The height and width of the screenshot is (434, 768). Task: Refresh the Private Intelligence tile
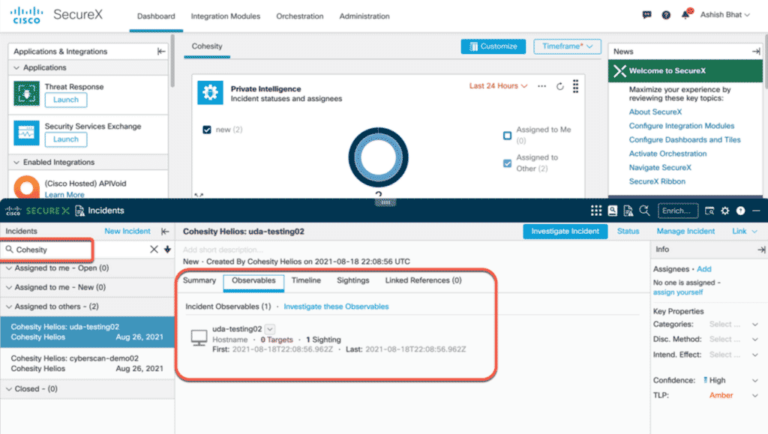click(560, 87)
